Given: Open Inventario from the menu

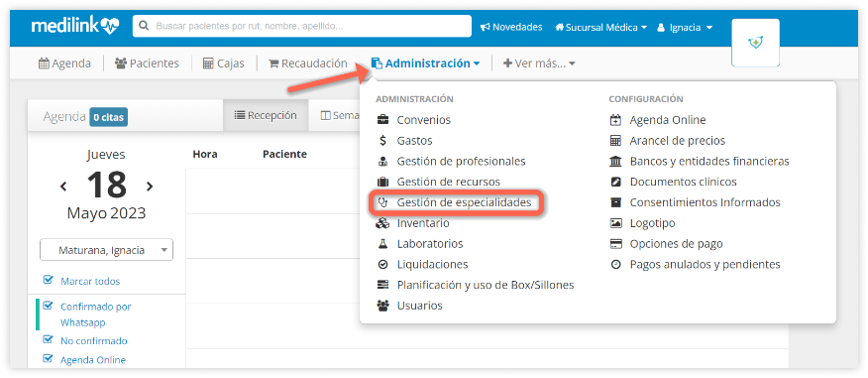Looking at the screenshot, I should (x=423, y=223).
